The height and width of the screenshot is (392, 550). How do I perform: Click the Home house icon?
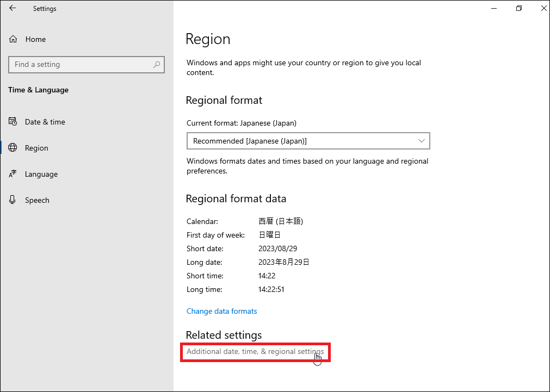coord(13,39)
